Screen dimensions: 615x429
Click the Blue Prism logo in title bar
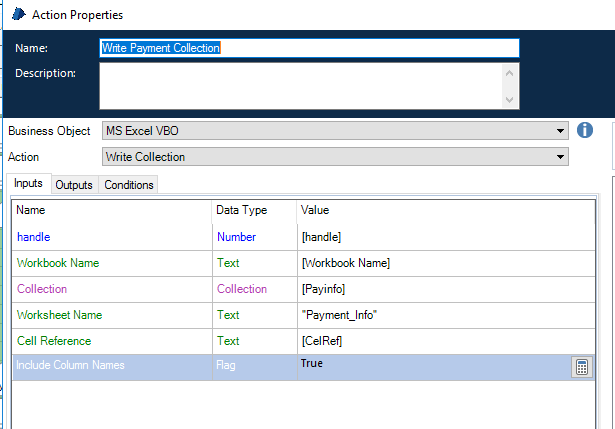[x=17, y=15]
